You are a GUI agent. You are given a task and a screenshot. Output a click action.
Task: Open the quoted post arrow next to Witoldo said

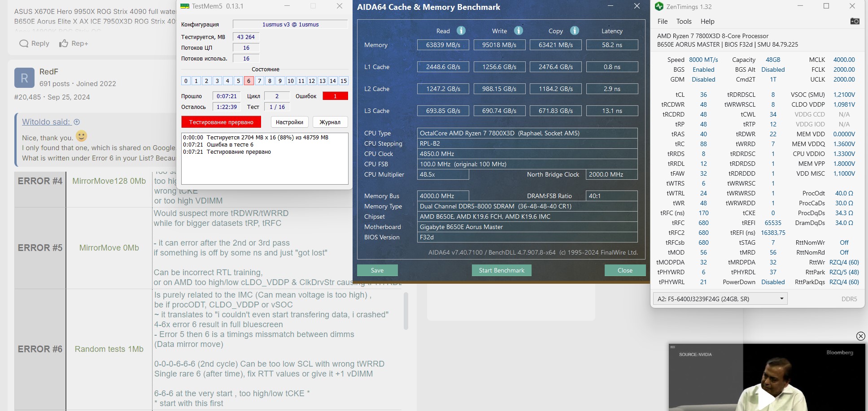[77, 122]
